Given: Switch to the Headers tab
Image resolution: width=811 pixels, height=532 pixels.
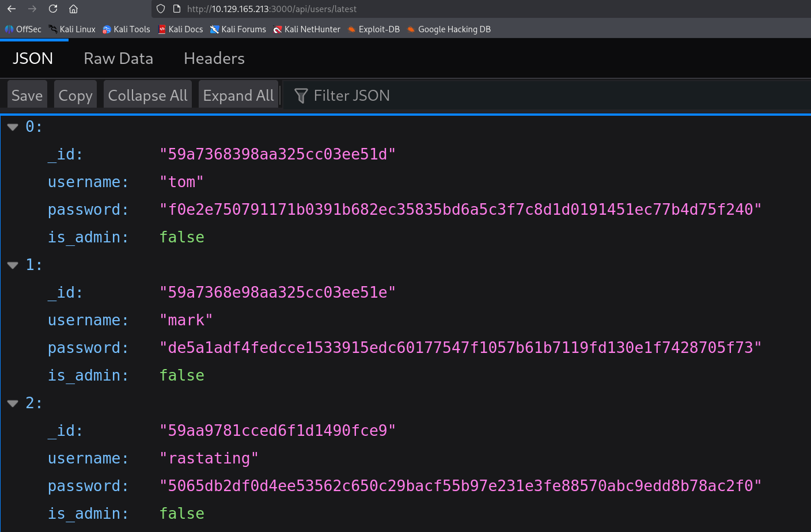Looking at the screenshot, I should [214, 58].
